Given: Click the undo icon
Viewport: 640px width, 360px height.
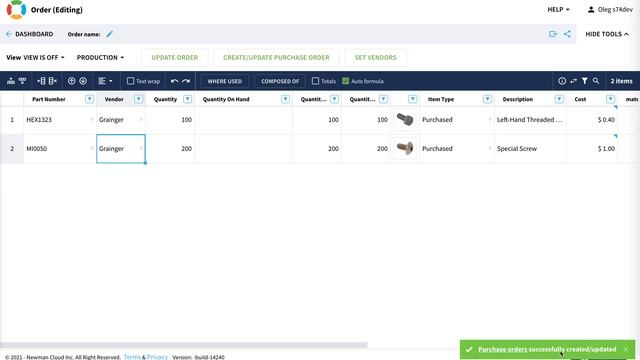Looking at the screenshot, I should click(174, 81).
